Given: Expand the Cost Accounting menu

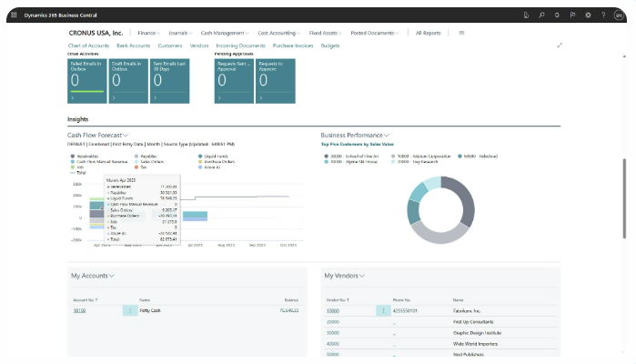Looking at the screenshot, I should click(279, 33).
